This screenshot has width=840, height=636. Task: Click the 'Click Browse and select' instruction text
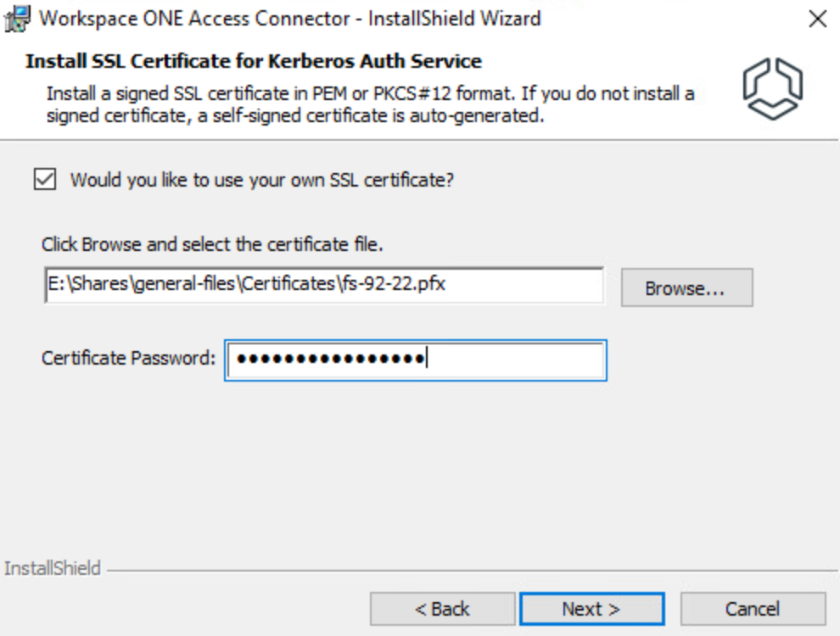(213, 245)
